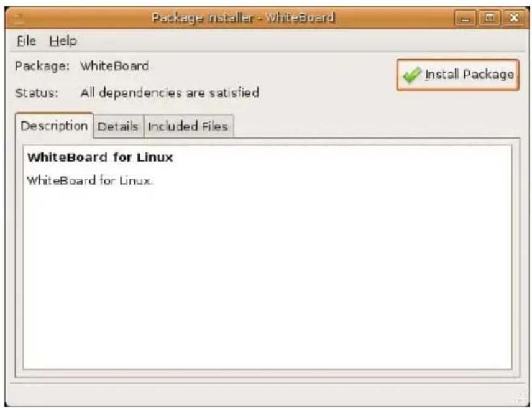Screen dimensions: 532x408
Task: Click the WhiteBoard package name text
Action: coord(114,66)
